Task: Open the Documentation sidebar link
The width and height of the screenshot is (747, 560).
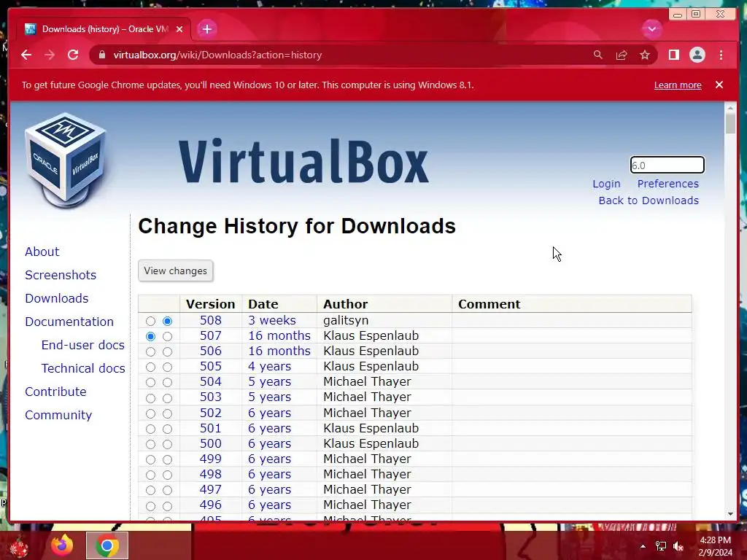Action: [x=69, y=322]
